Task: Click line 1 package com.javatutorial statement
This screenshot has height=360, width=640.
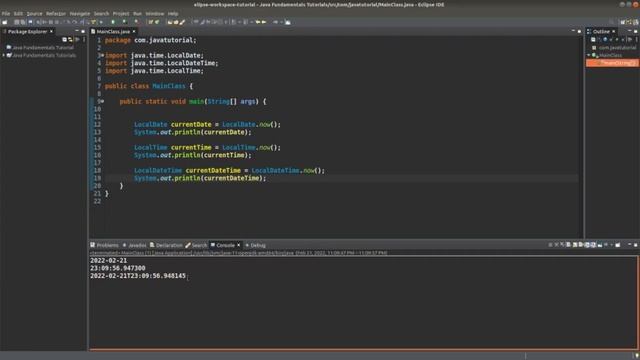Action: pyautogui.click(x=151, y=40)
